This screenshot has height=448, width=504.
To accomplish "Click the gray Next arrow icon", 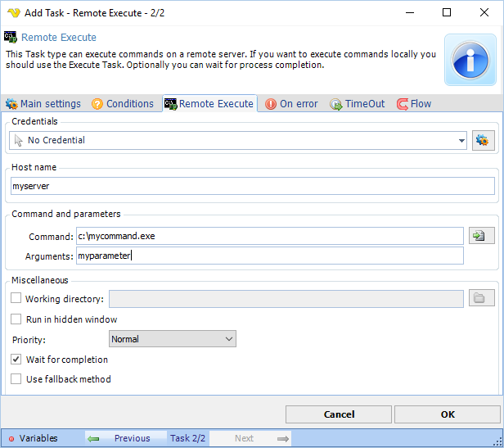I will (x=283, y=438).
